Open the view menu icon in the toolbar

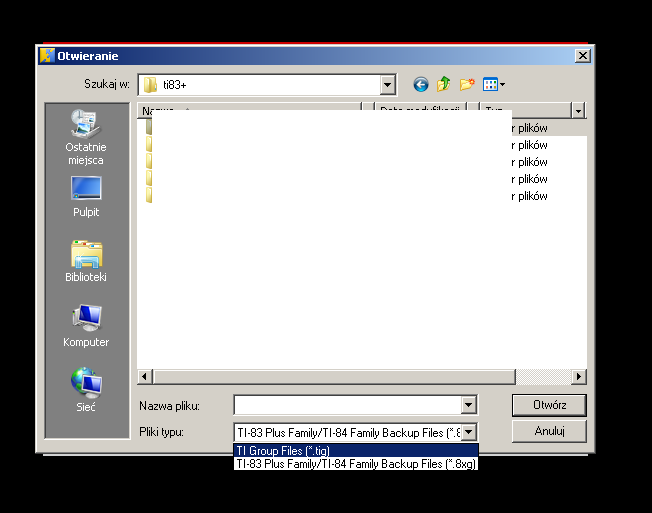click(493, 85)
